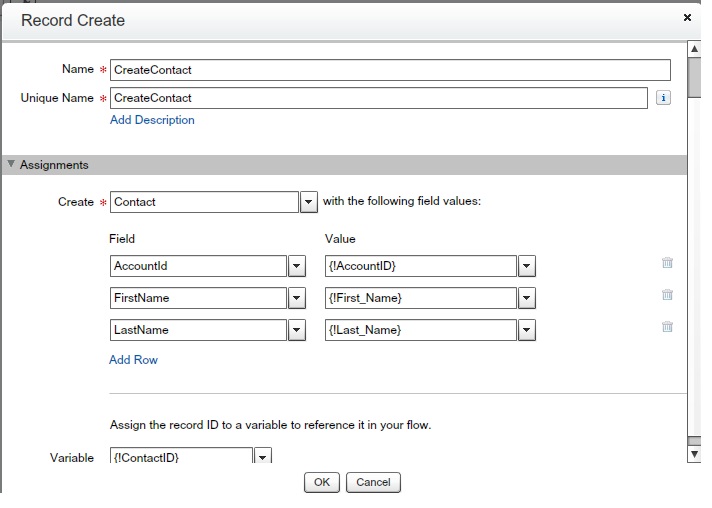The width and height of the screenshot is (712, 508).
Task: Open the AccountId field dropdown
Action: (296, 266)
